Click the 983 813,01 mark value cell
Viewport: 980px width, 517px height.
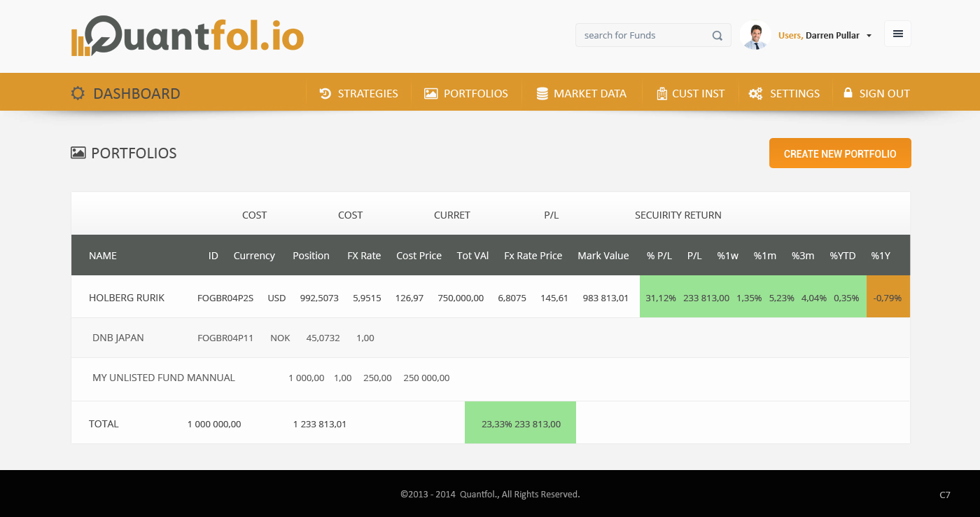[x=605, y=298]
